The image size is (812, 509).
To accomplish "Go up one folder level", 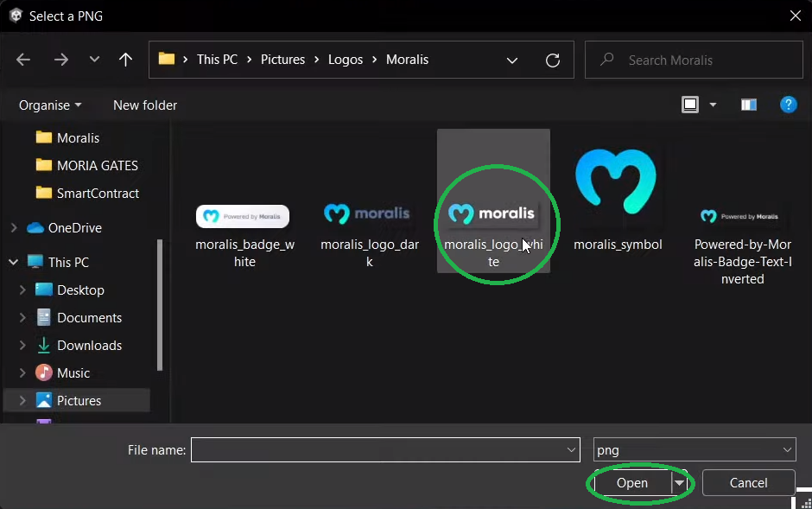I will tap(125, 60).
